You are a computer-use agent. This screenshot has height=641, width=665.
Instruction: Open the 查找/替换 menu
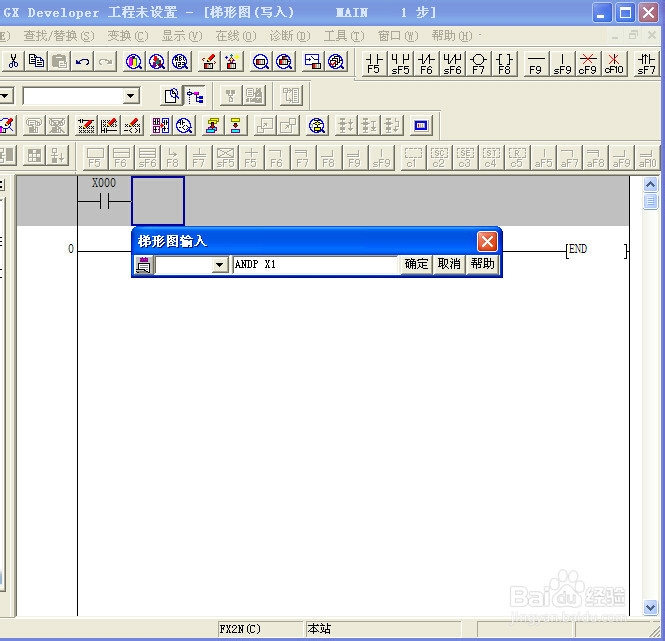[59, 36]
